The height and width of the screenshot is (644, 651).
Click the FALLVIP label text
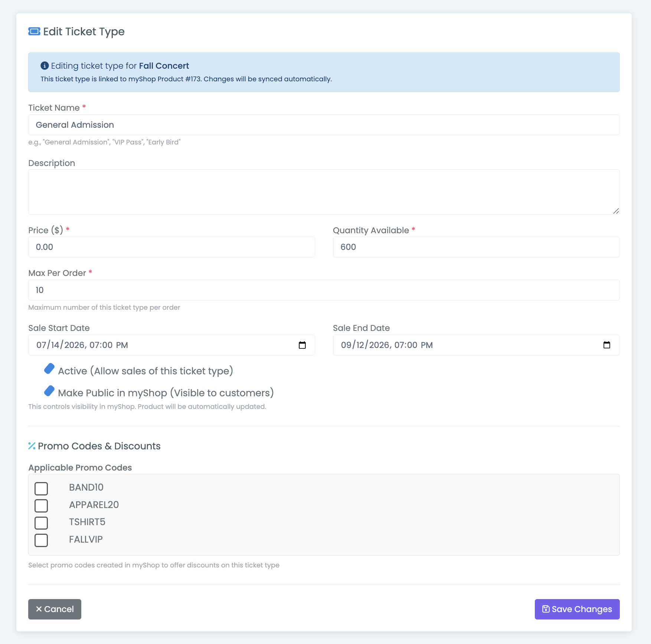(86, 539)
